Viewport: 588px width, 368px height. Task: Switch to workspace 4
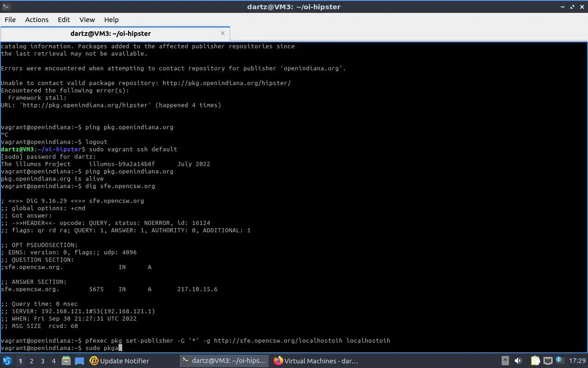(x=53, y=361)
